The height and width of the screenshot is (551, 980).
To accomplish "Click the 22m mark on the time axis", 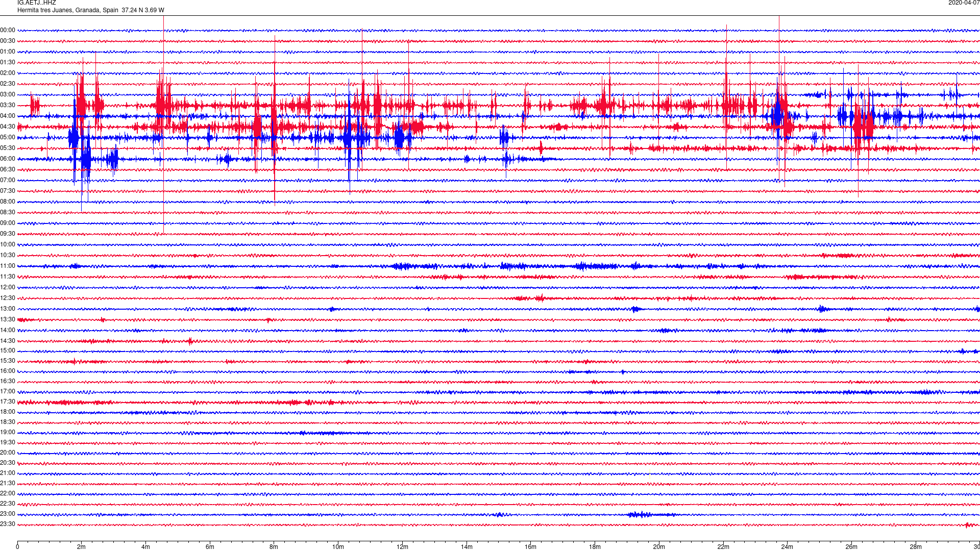I will (723, 547).
